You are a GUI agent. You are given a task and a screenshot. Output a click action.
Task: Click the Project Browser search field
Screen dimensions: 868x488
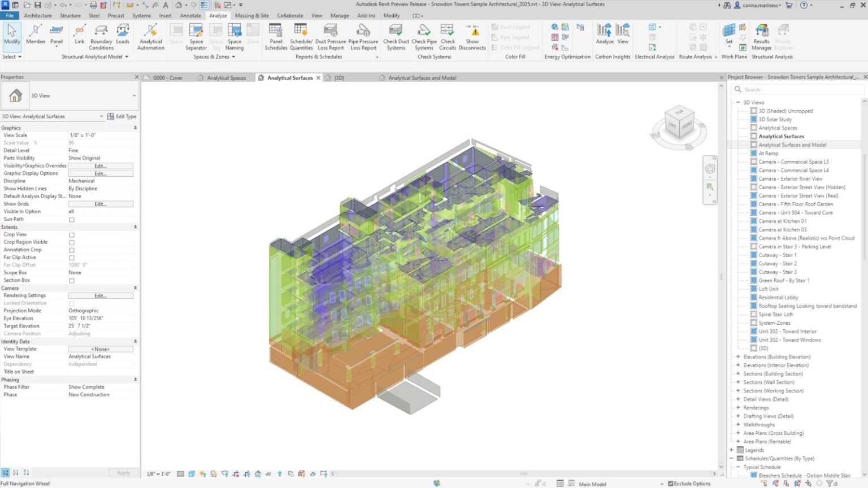pos(797,89)
